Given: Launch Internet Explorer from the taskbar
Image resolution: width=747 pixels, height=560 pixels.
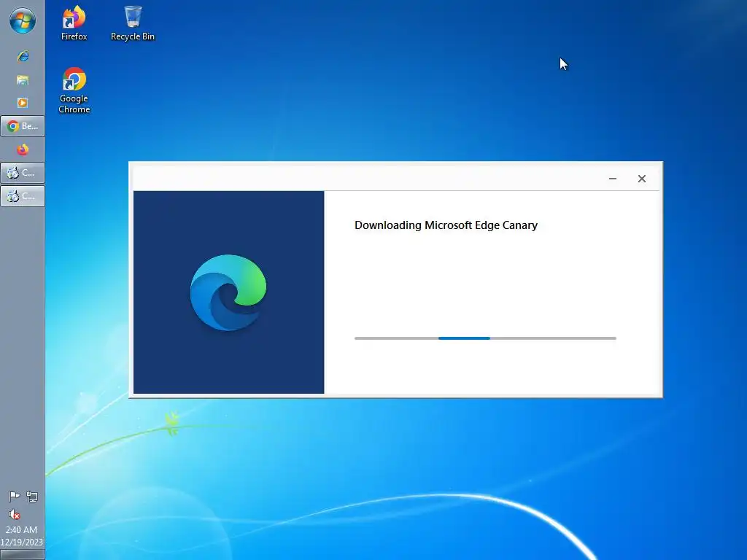Looking at the screenshot, I should point(23,56).
